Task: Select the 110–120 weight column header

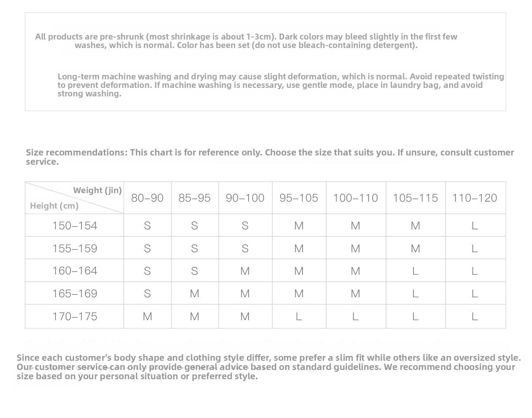Action: coord(475,198)
